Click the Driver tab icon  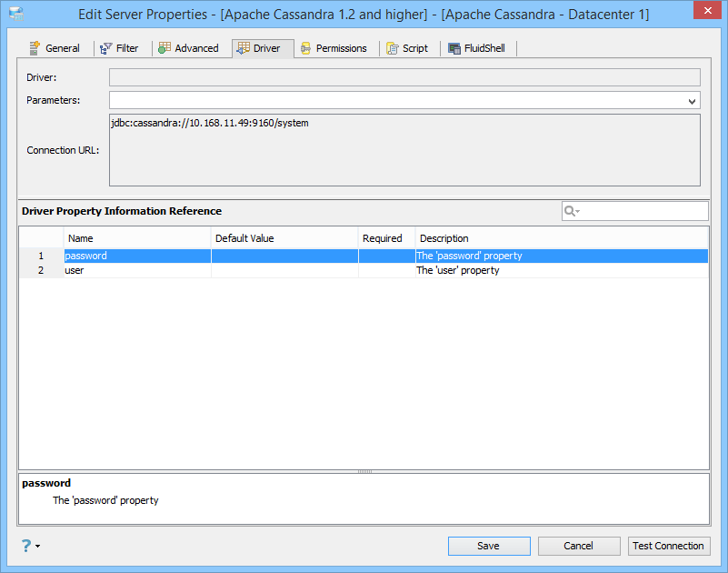244,48
